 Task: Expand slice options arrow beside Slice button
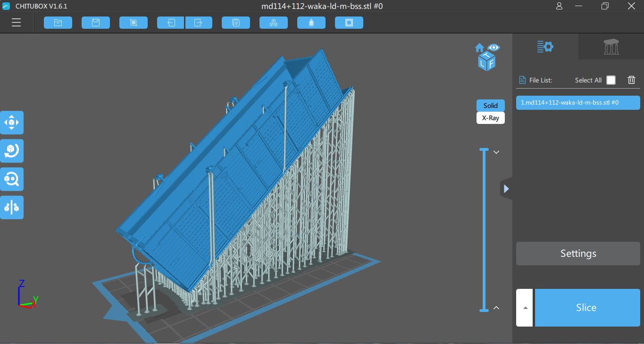click(525, 308)
